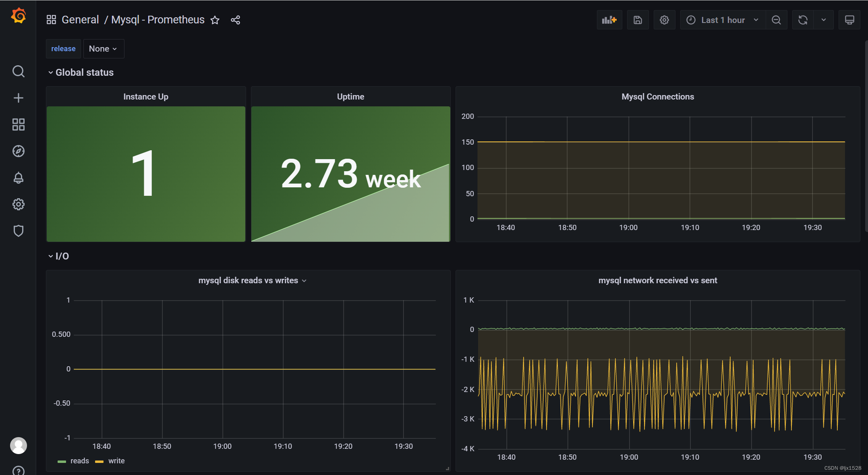Open the Dashboards grid icon in sidebar

19,124
